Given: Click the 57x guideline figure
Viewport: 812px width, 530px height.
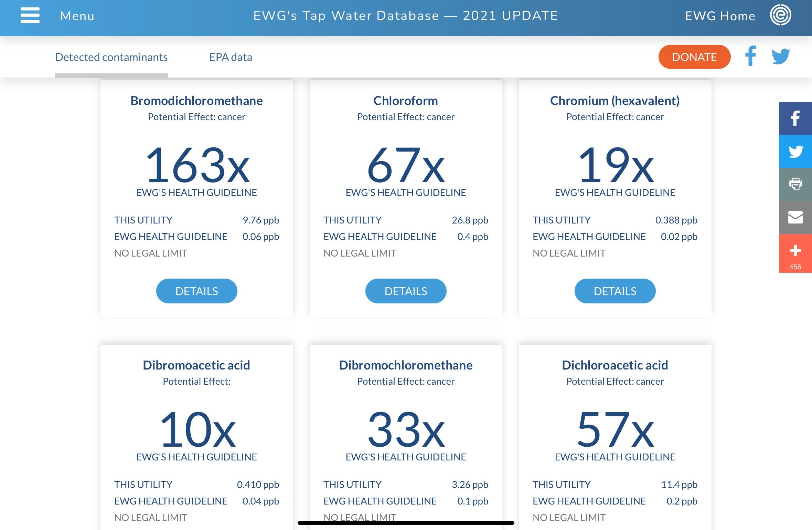Looking at the screenshot, I should coord(616,429).
